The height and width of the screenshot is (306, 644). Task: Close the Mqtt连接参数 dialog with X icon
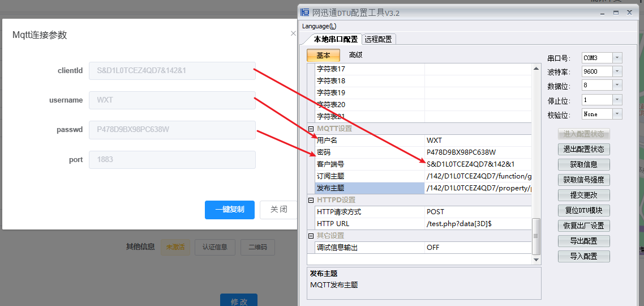coord(293,34)
